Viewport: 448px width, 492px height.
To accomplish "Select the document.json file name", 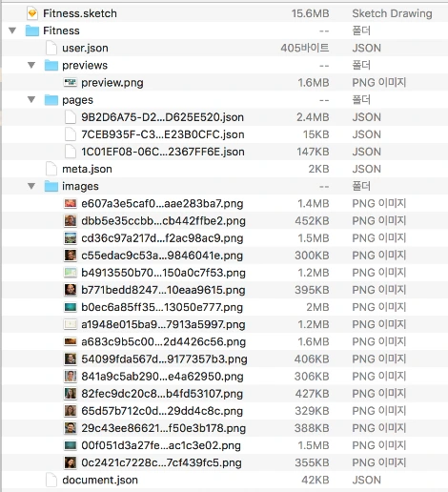I will [100, 480].
